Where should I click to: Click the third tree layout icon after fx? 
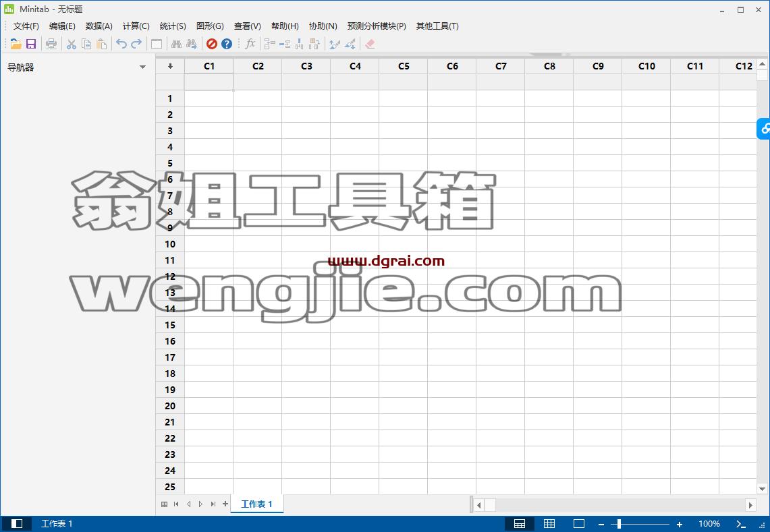click(x=300, y=45)
